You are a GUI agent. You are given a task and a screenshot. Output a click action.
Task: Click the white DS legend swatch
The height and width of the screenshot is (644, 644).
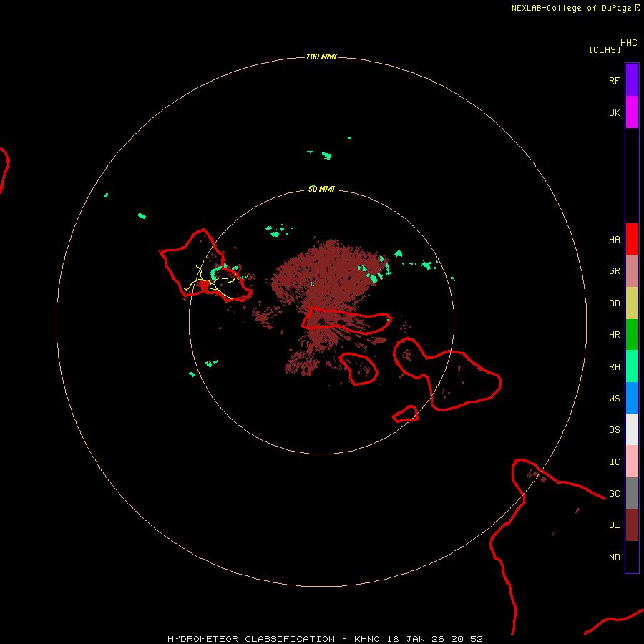coord(632,429)
